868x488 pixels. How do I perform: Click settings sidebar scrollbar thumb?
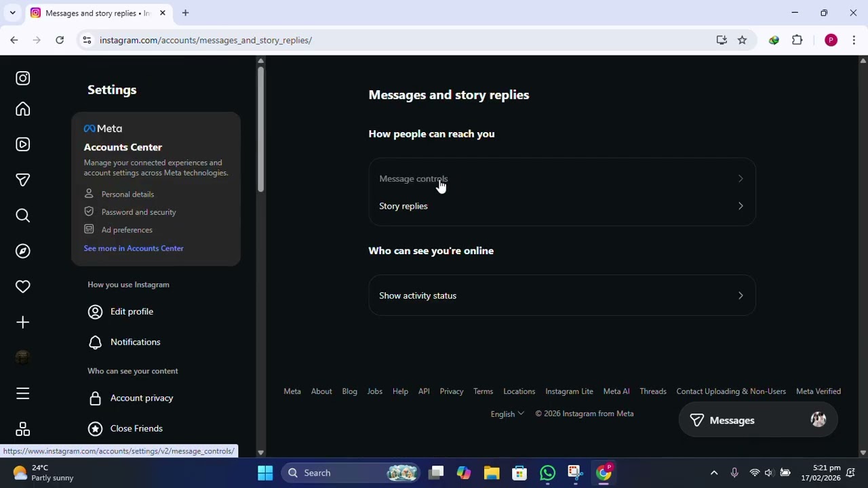pos(260,129)
